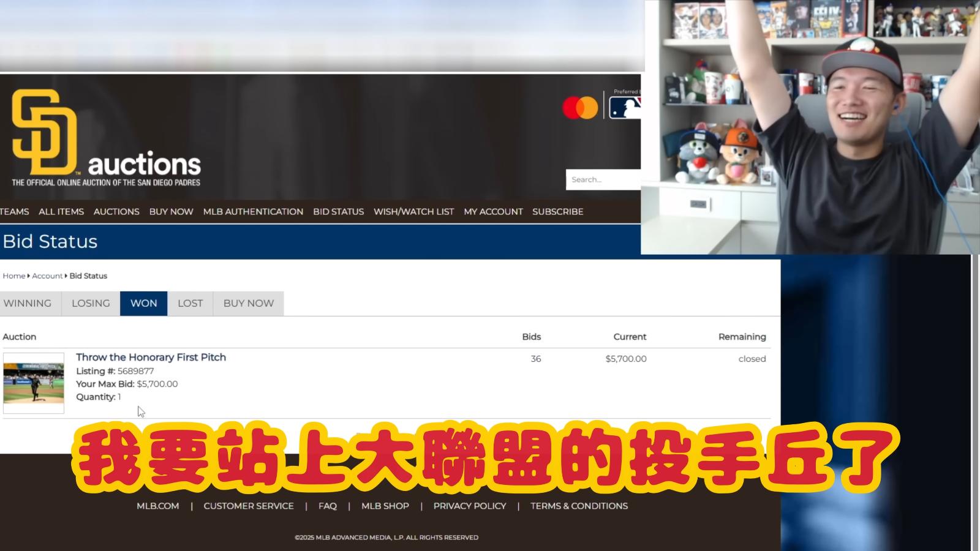Click the current price $5,700.00
Image resolution: width=980 pixels, height=551 pixels.
[x=626, y=359]
